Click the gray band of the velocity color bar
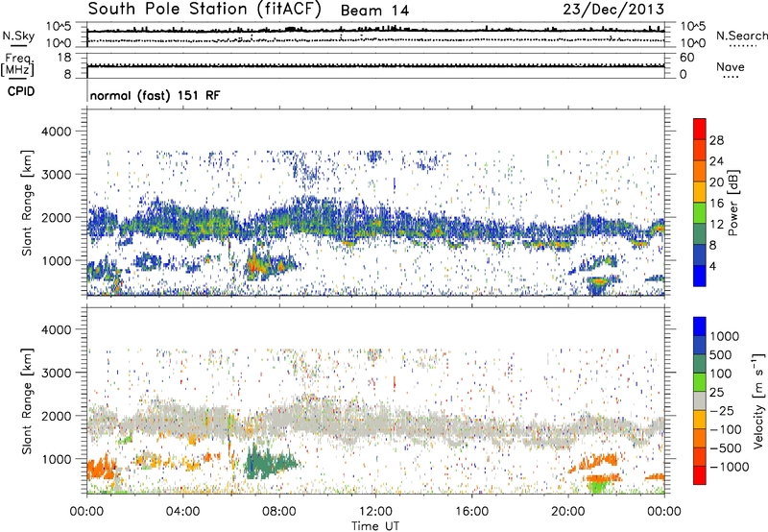Viewport: 768px width, 532px height. coord(700,401)
